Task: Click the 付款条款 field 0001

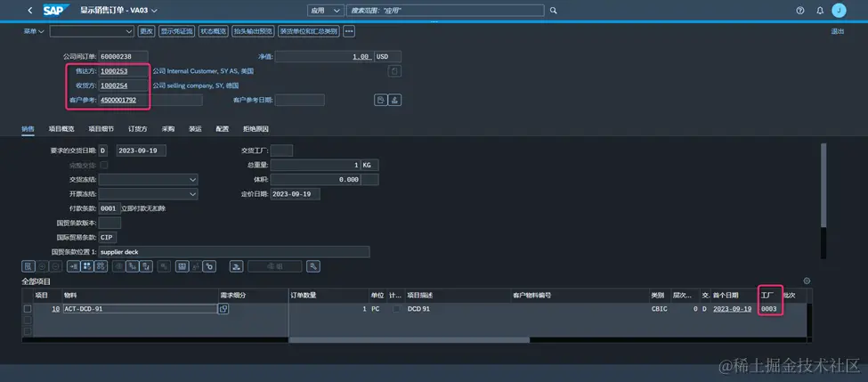Action: pyautogui.click(x=109, y=208)
